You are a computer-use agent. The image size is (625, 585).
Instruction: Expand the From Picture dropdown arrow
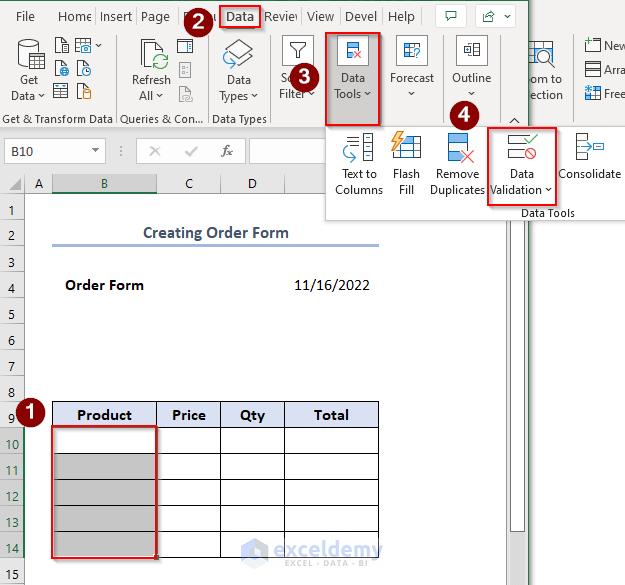98,45
